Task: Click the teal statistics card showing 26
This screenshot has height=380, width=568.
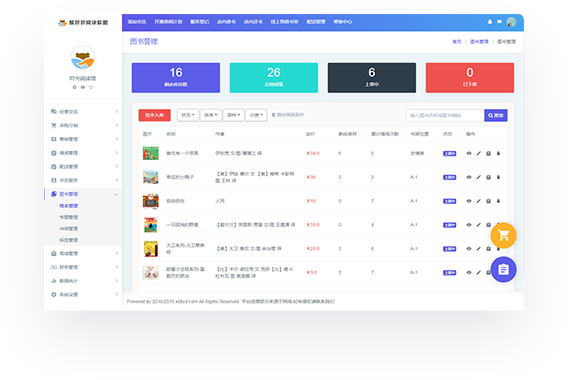Action: (x=273, y=78)
